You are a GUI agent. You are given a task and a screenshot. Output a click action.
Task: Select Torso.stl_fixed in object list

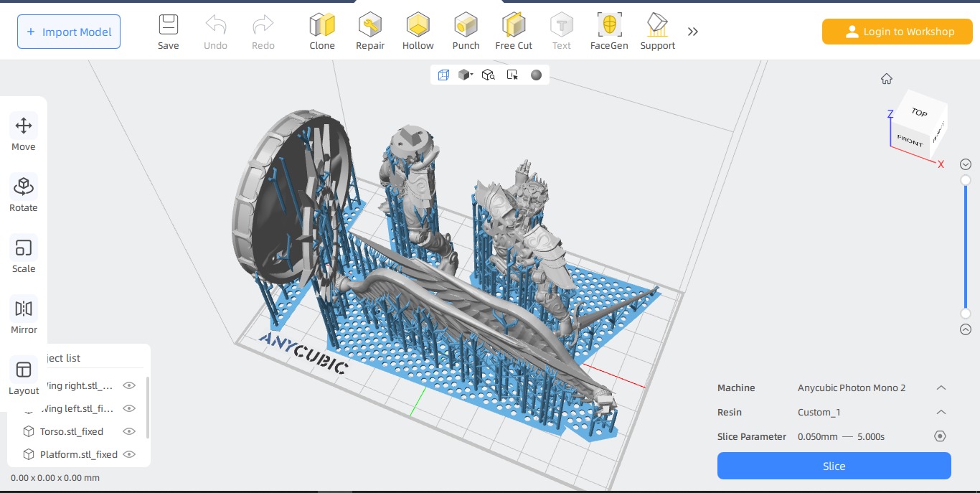(x=72, y=431)
